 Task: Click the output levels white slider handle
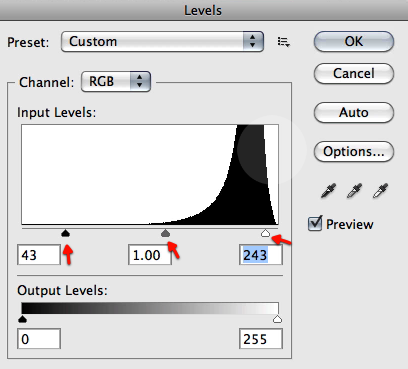click(277, 319)
